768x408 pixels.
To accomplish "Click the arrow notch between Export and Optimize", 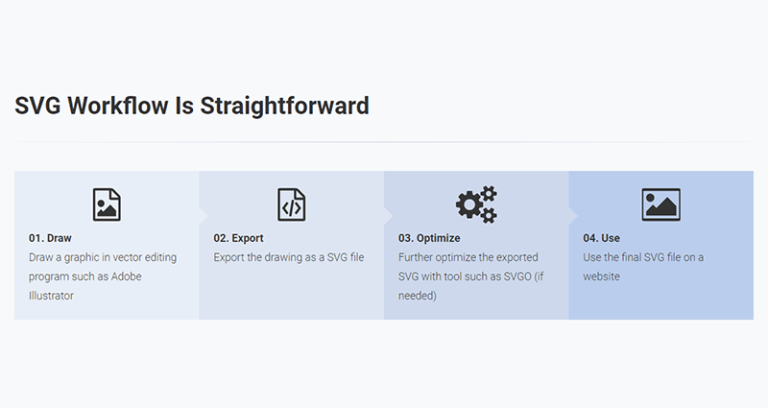I will pos(388,214).
